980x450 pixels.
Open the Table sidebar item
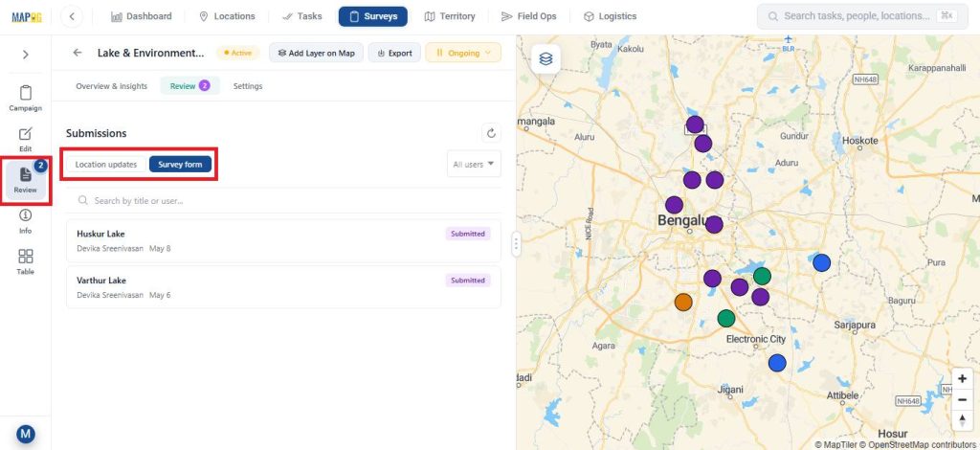[26, 262]
